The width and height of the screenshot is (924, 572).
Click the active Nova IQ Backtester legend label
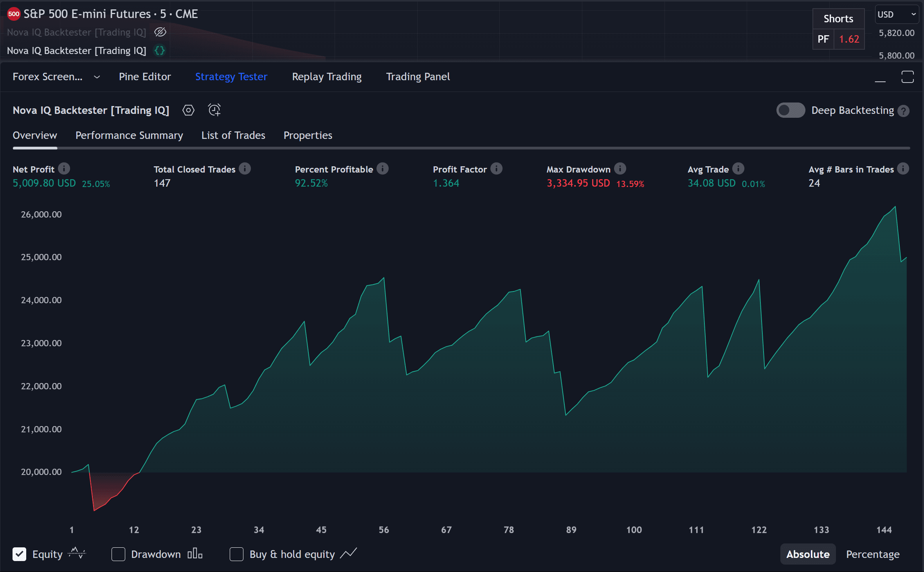[x=76, y=50]
